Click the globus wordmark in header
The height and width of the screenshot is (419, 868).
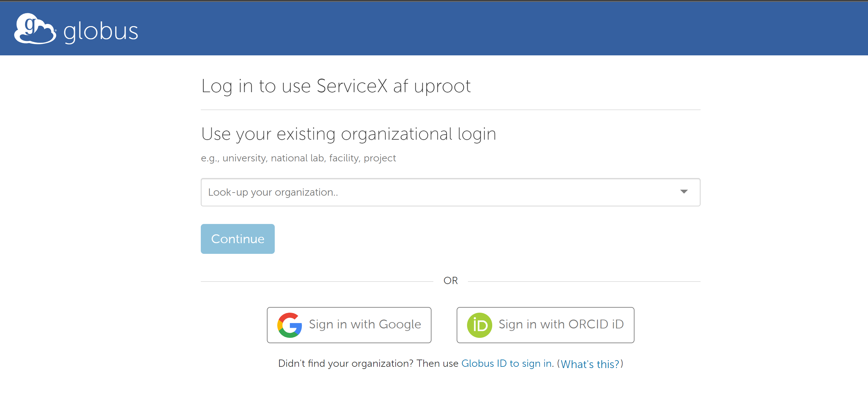click(x=100, y=31)
